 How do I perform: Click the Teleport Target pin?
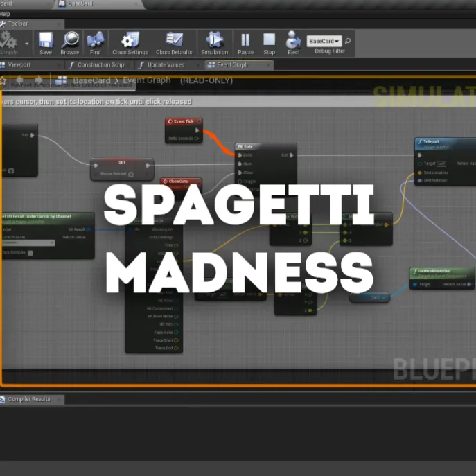pos(420,164)
